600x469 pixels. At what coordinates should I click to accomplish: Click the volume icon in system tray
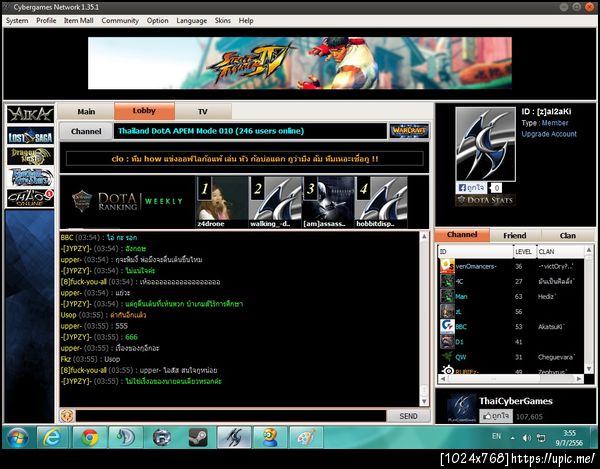pyautogui.click(x=527, y=438)
